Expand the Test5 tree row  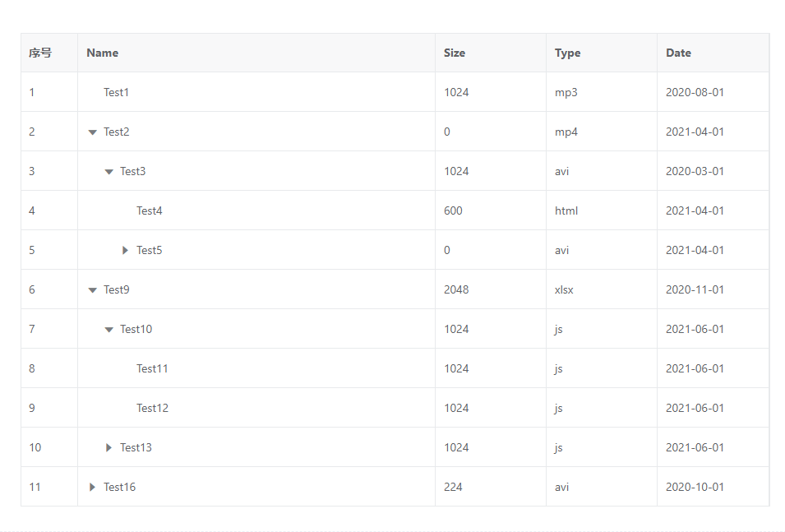(125, 250)
